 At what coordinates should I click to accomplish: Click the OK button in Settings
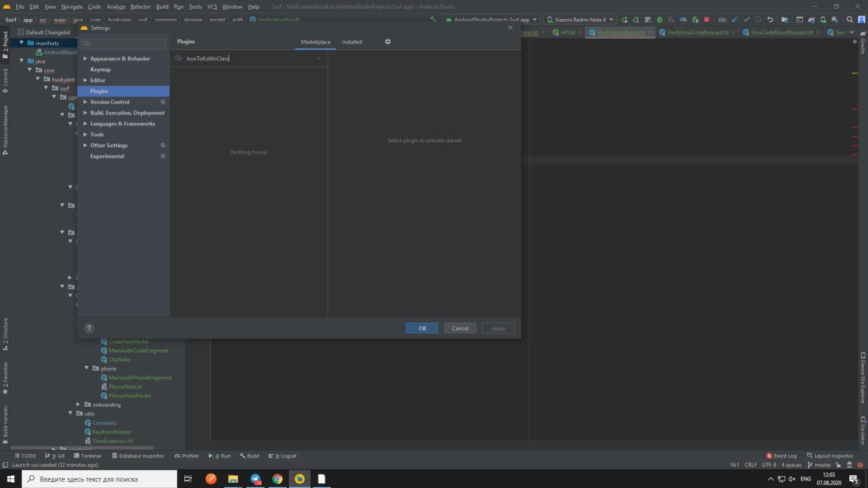click(x=422, y=328)
